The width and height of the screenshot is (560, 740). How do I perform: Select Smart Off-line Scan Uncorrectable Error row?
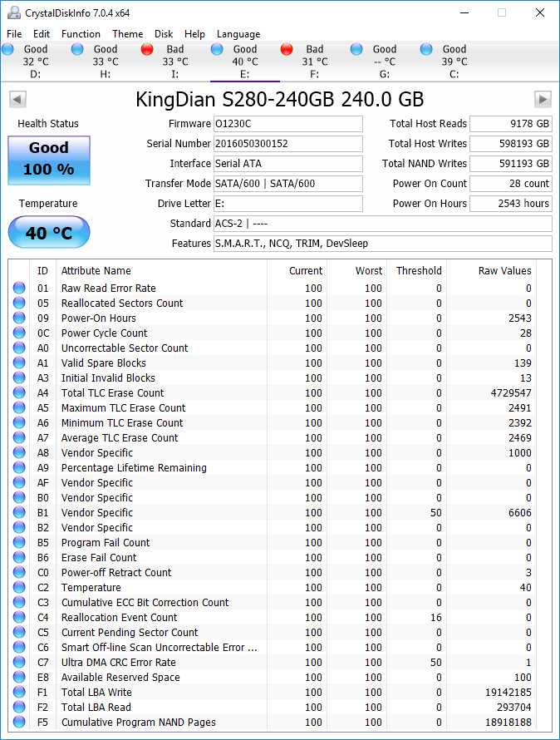[273, 648]
